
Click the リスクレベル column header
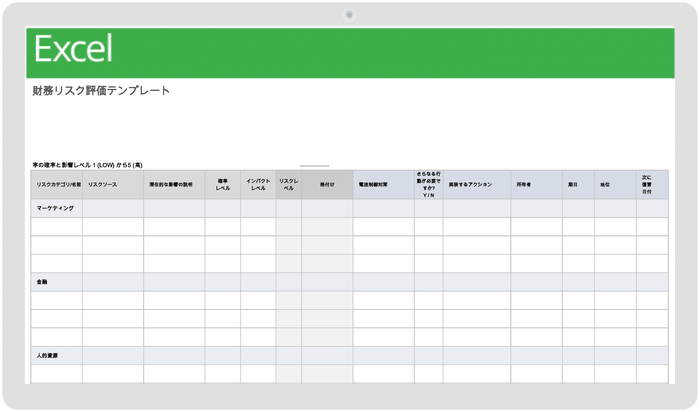(289, 184)
